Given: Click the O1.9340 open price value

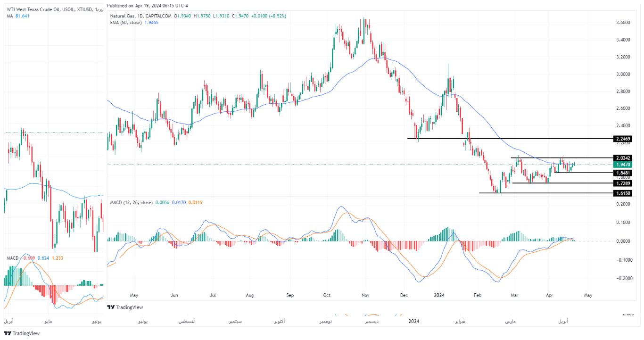Looking at the screenshot, I should point(182,16).
